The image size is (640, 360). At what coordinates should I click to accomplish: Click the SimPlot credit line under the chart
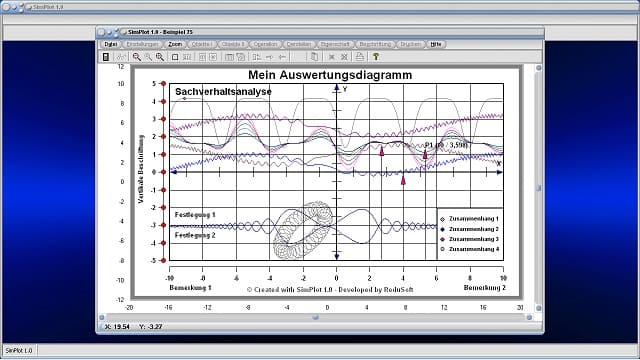330,290
